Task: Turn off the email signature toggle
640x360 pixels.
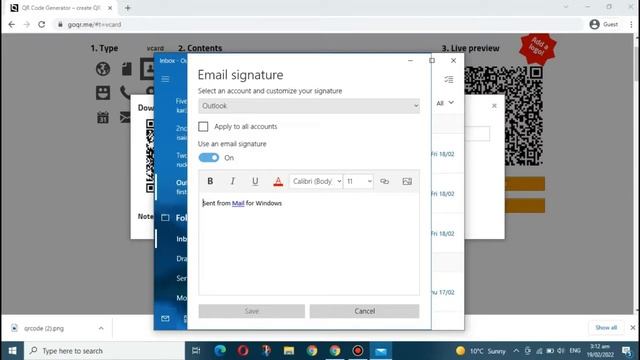Action: click(209, 158)
